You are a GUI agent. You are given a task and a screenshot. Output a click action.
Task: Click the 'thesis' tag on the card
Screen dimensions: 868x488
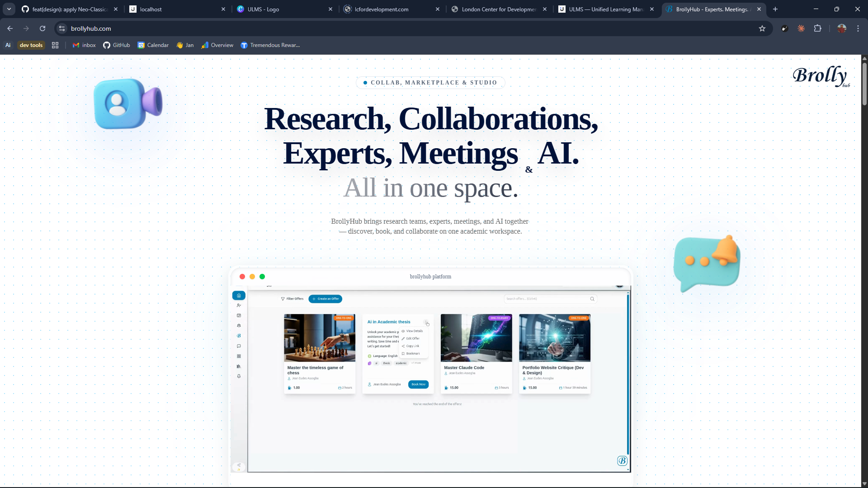(387, 363)
